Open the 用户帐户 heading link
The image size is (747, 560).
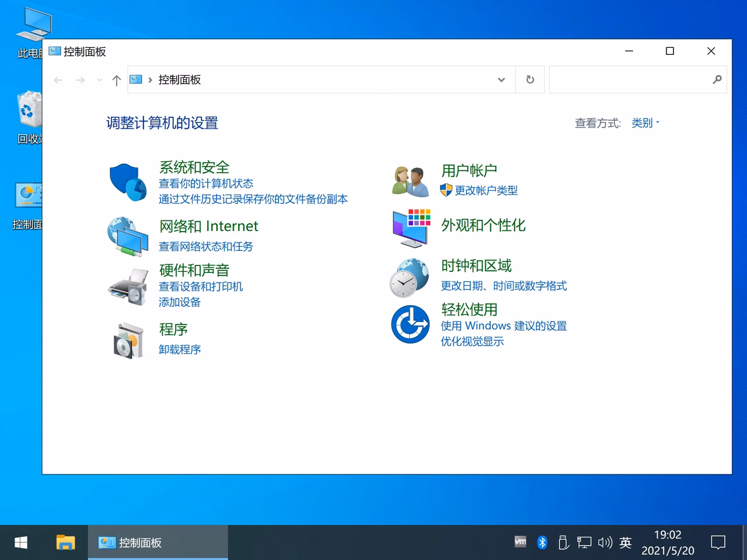tap(469, 171)
